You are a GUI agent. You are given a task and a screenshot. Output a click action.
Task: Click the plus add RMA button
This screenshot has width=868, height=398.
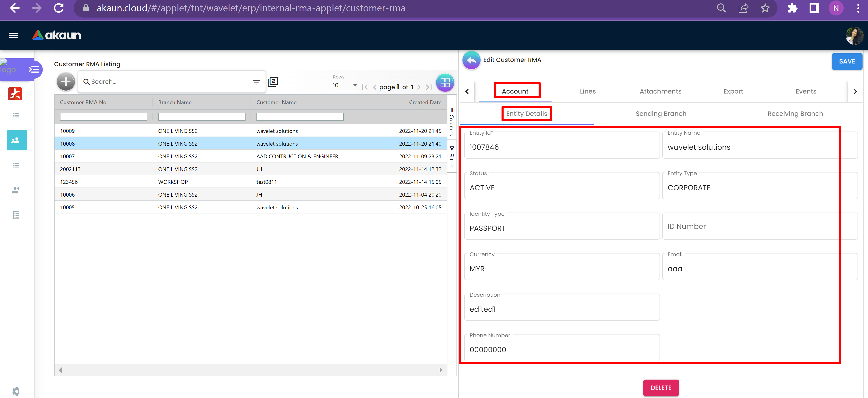pos(66,82)
